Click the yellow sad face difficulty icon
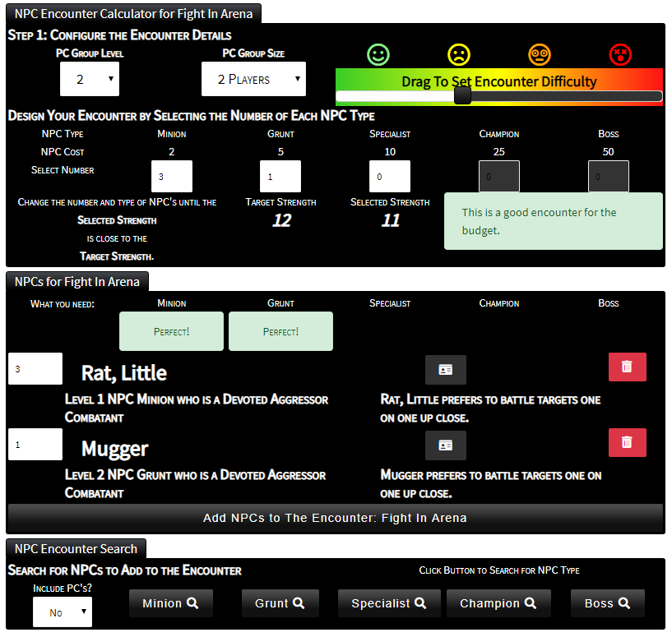 coord(459,55)
